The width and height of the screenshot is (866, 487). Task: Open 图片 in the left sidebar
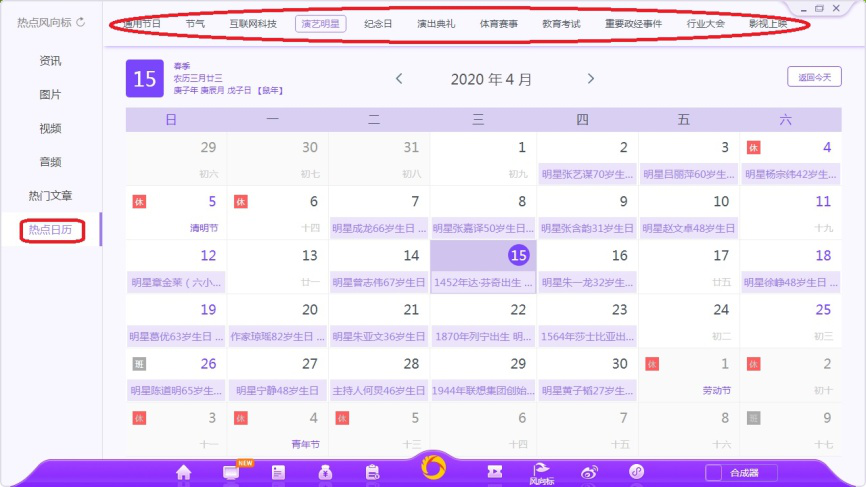coord(50,94)
